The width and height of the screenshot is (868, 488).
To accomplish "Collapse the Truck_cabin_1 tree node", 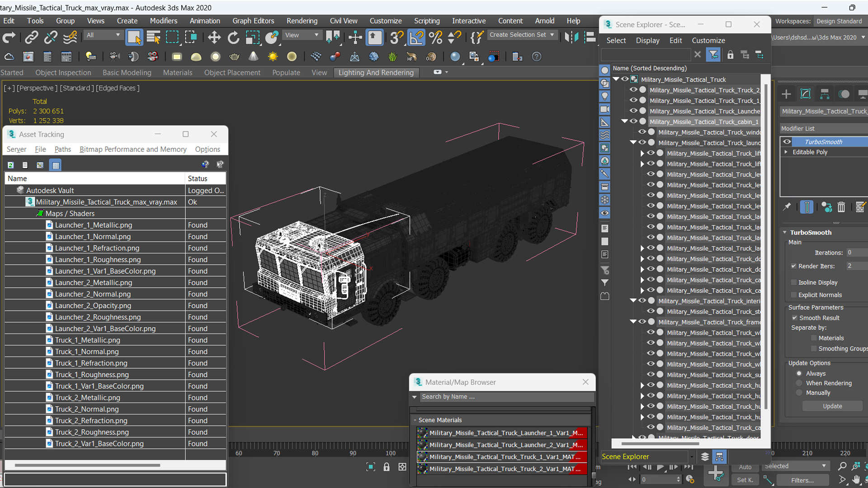I will coord(624,121).
